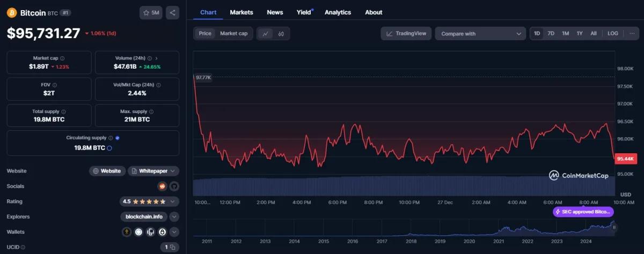The height and width of the screenshot is (254, 644).
Task: Click the $47.61B volume value
Action: tap(125, 67)
